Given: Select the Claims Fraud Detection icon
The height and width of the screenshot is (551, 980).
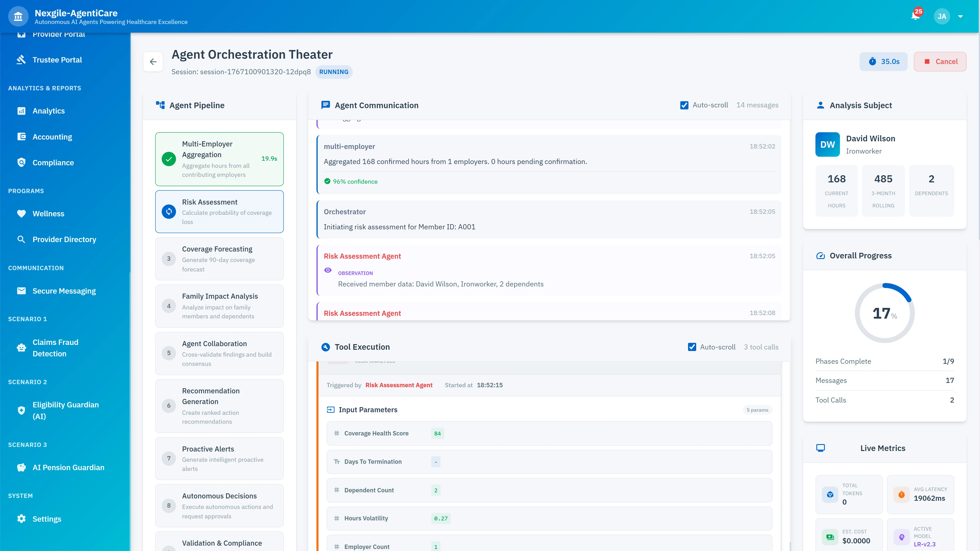Looking at the screenshot, I should pyautogui.click(x=22, y=347).
